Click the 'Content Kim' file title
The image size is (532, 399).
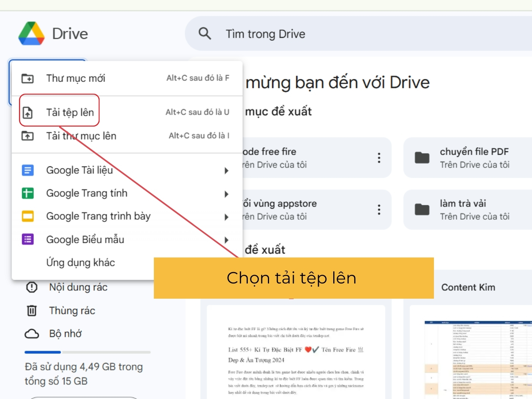pos(468,287)
